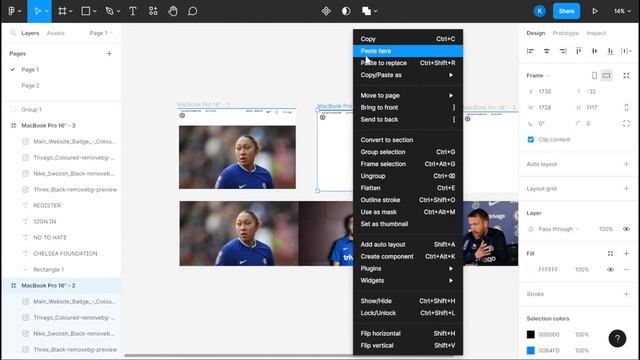Screen dimensions: 640x360
Task: Toggle layer visibility eye in Layer section
Action: click(x=626, y=229)
